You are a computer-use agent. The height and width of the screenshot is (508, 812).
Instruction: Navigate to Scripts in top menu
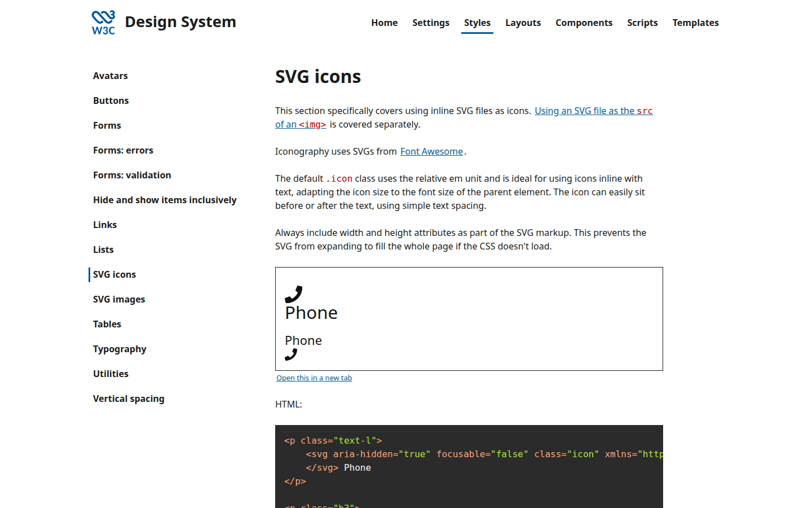coord(642,23)
